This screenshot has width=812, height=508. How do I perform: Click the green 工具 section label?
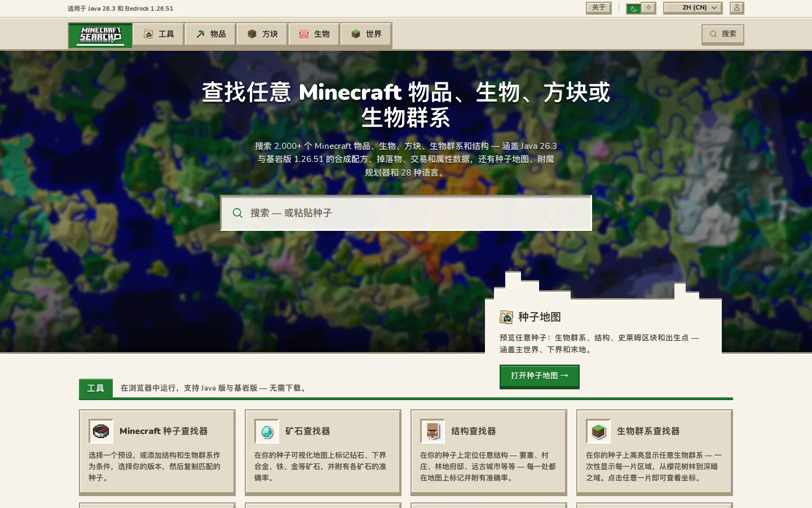click(96, 388)
